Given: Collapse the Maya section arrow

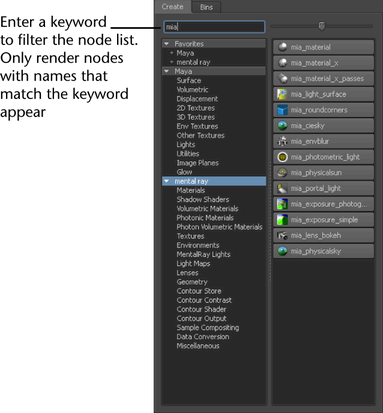Looking at the screenshot, I should 167,71.
